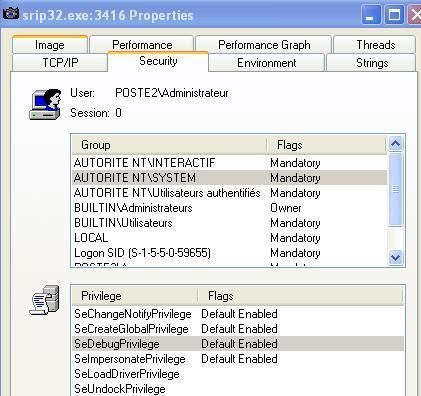Select the BUILTIN\Administrateurs group row
421x396 pixels.
pos(230,208)
